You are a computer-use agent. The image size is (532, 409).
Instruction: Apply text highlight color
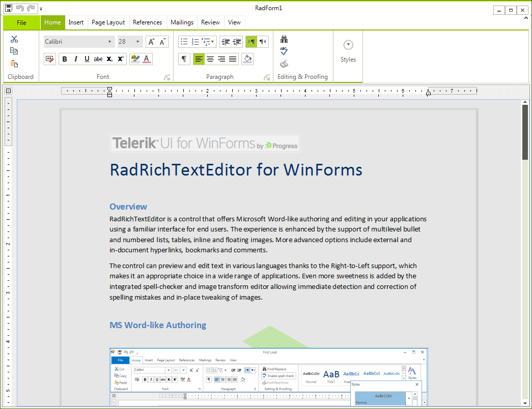pyautogui.click(x=135, y=59)
